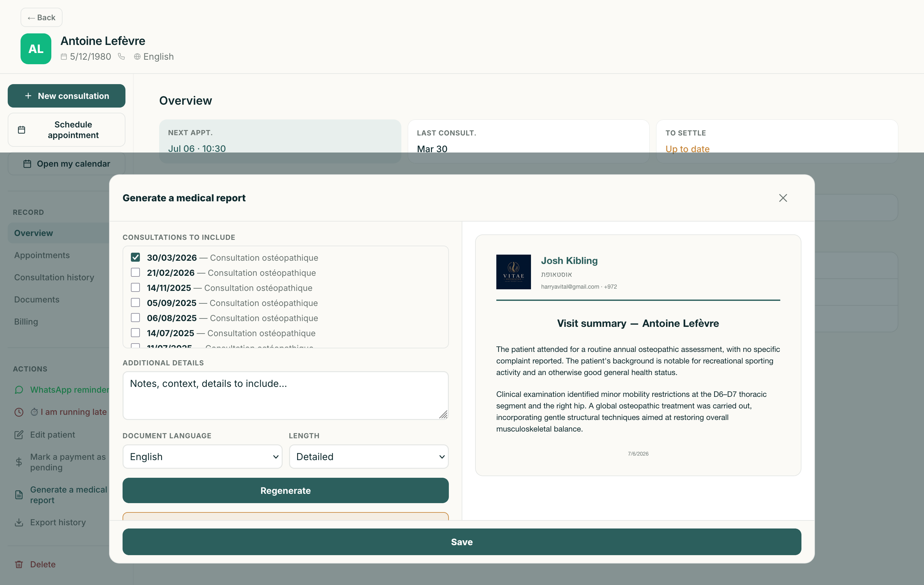The height and width of the screenshot is (585, 924).
Task: Click the dollar icon for payment pending
Action: [x=19, y=462]
